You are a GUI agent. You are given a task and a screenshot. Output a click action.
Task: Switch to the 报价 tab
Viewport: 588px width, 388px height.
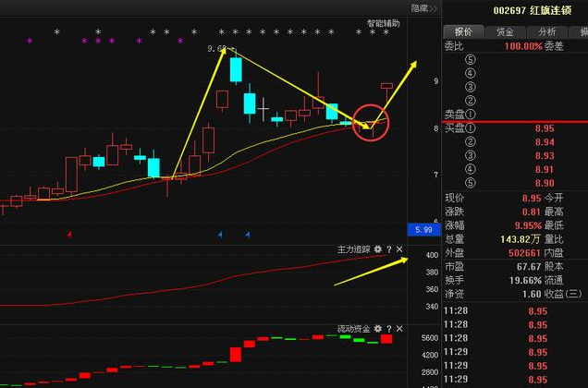(x=462, y=31)
